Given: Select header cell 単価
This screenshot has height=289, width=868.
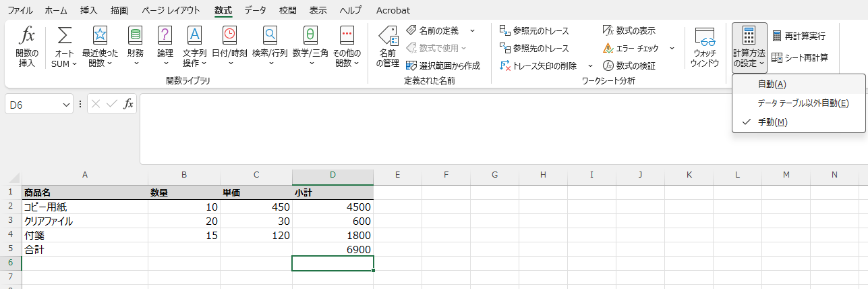Looking at the screenshot, I should (x=256, y=192).
